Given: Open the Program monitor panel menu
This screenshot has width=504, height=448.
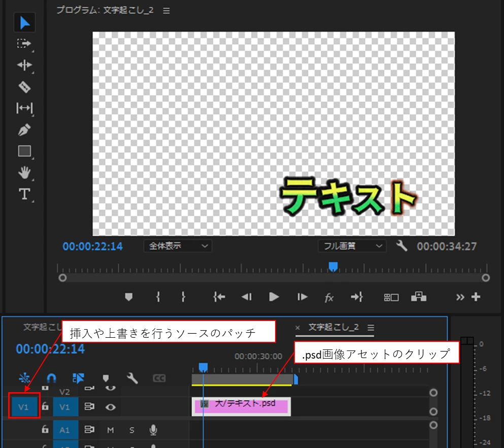Looking at the screenshot, I should pos(166,11).
